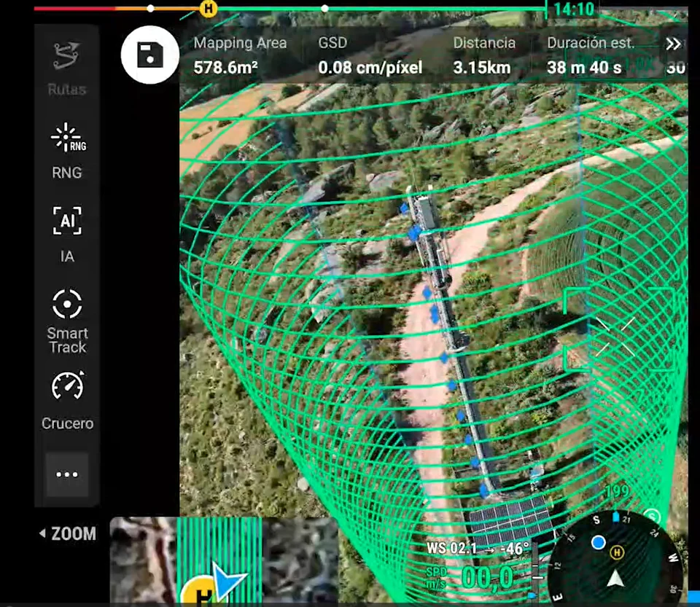
Task: Start Smart Track target tracking
Action: click(x=67, y=321)
